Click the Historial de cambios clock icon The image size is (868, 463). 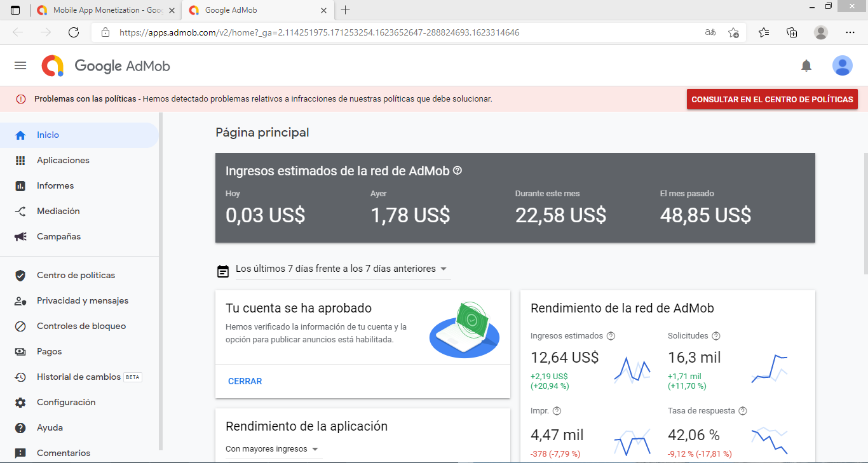click(x=20, y=377)
